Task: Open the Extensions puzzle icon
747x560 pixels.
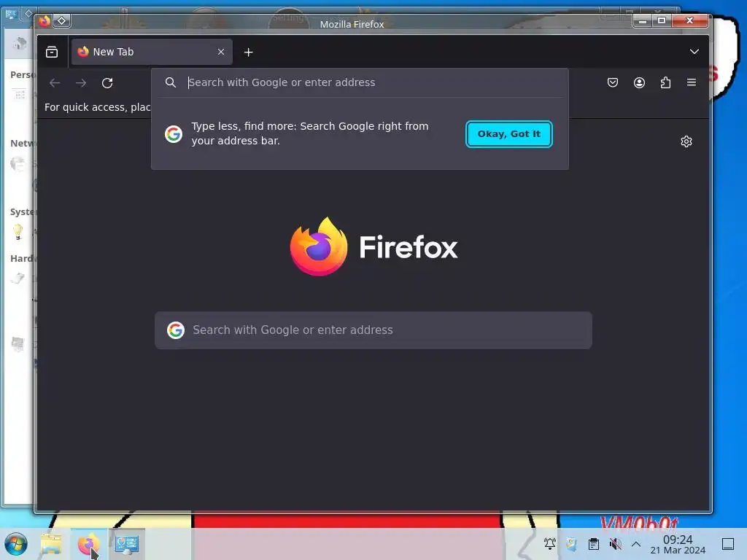Action: coord(665,82)
